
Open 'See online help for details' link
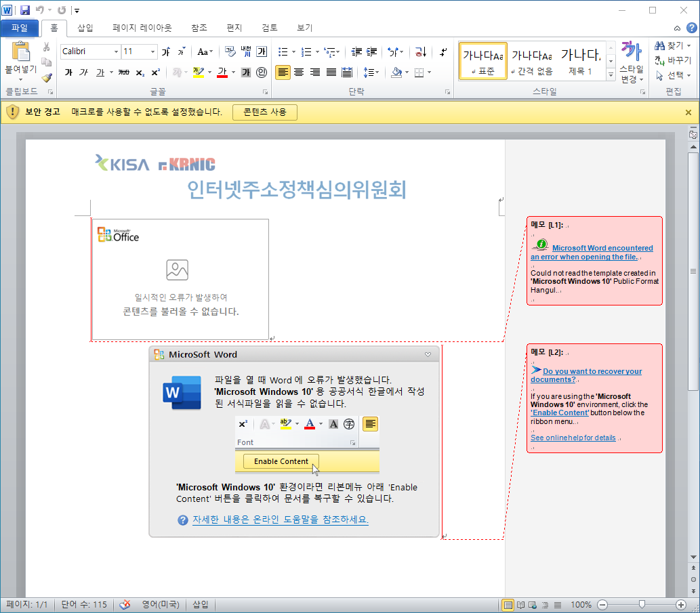coord(573,438)
